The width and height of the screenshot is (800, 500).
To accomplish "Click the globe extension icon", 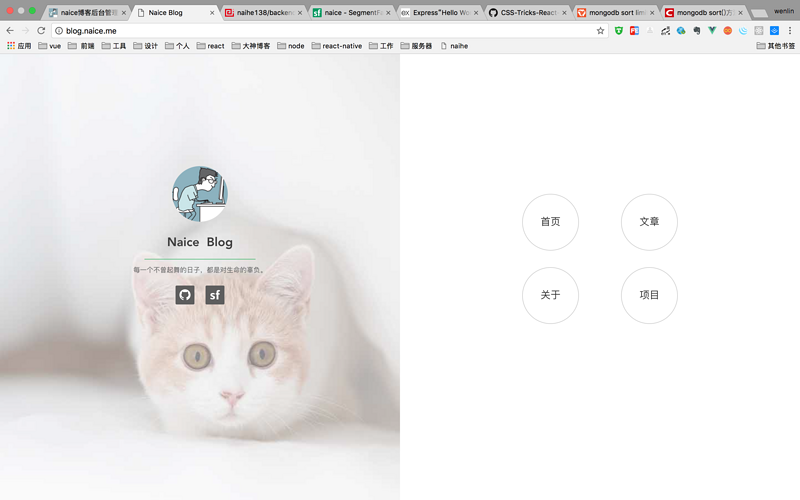I will (681, 31).
